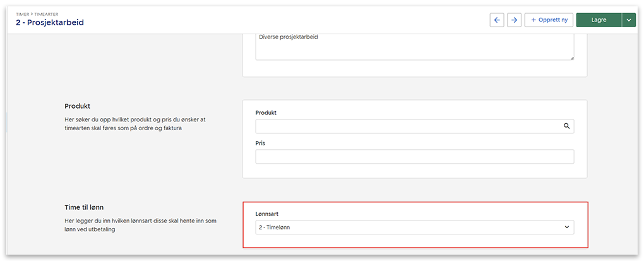This screenshot has width=644, height=261.
Task: Navigate to TIMER in the breadcrumb
Action: pyautogui.click(x=22, y=13)
